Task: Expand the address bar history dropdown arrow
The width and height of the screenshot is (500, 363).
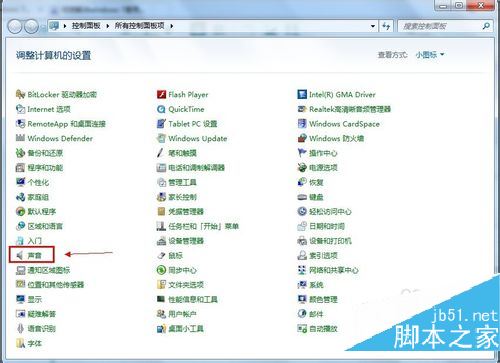Action: pos(373,26)
